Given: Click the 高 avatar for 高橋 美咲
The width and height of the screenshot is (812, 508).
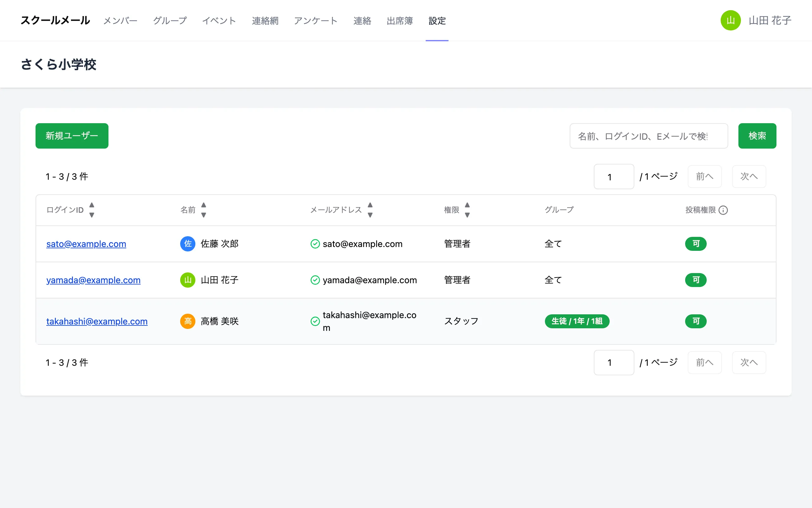Looking at the screenshot, I should pyautogui.click(x=187, y=321).
